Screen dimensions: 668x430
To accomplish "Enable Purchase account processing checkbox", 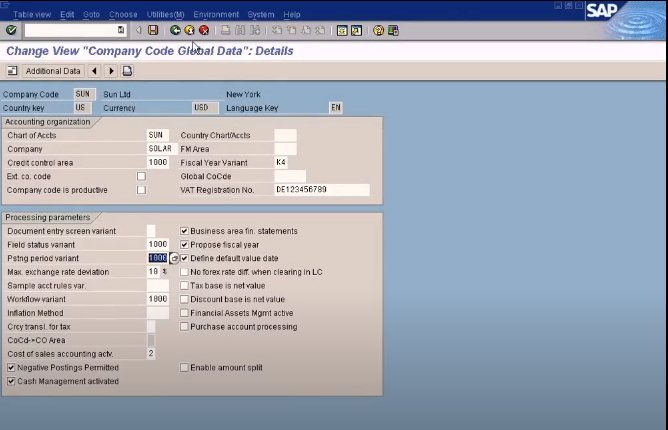I will pos(184,326).
